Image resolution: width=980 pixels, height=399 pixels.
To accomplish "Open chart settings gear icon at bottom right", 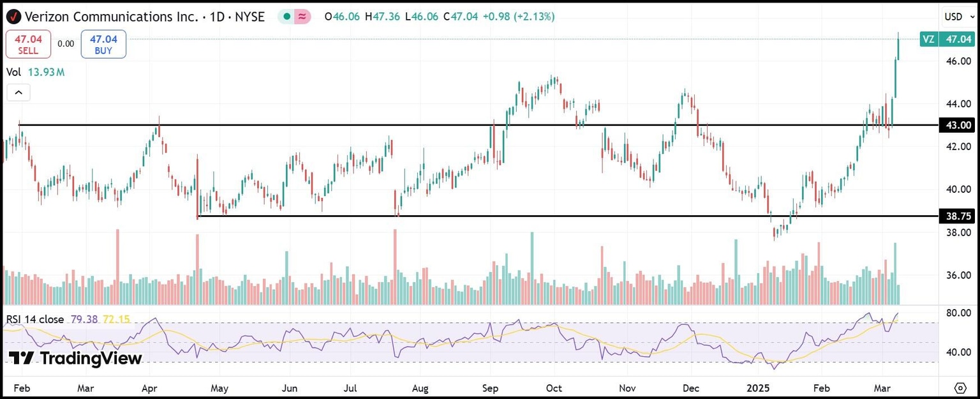I will [960, 388].
